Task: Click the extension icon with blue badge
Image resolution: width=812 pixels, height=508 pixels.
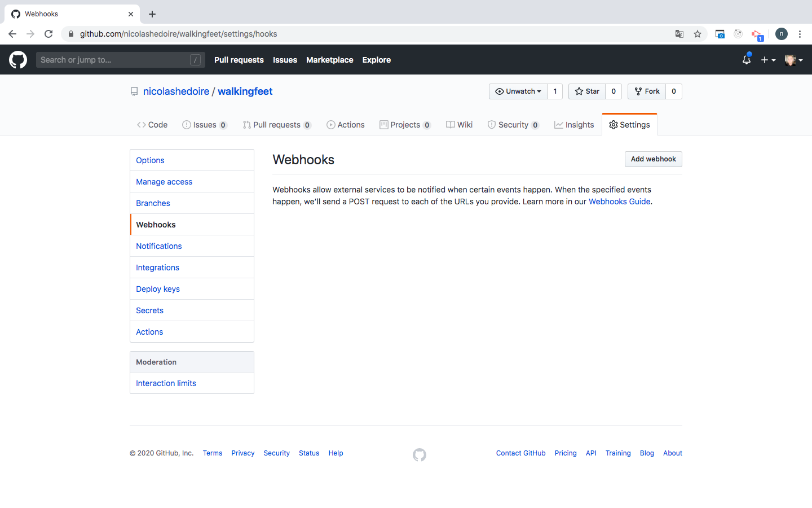Action: [x=757, y=35]
